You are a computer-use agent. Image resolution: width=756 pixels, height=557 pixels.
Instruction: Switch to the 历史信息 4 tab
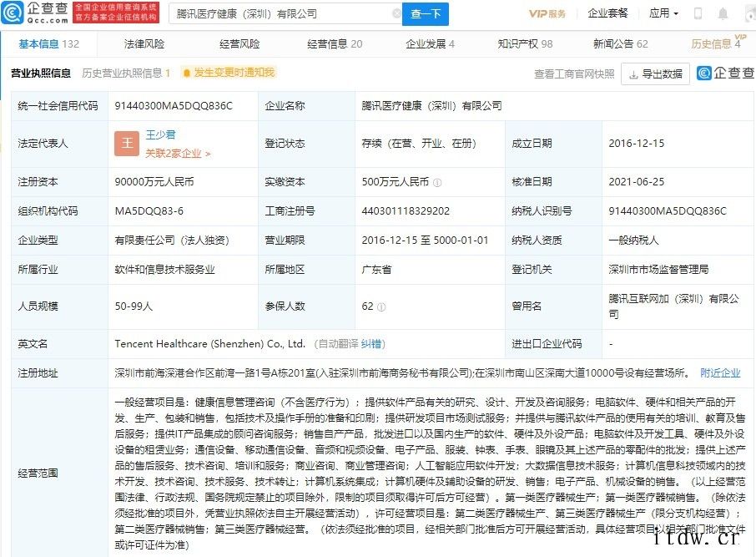(x=716, y=44)
